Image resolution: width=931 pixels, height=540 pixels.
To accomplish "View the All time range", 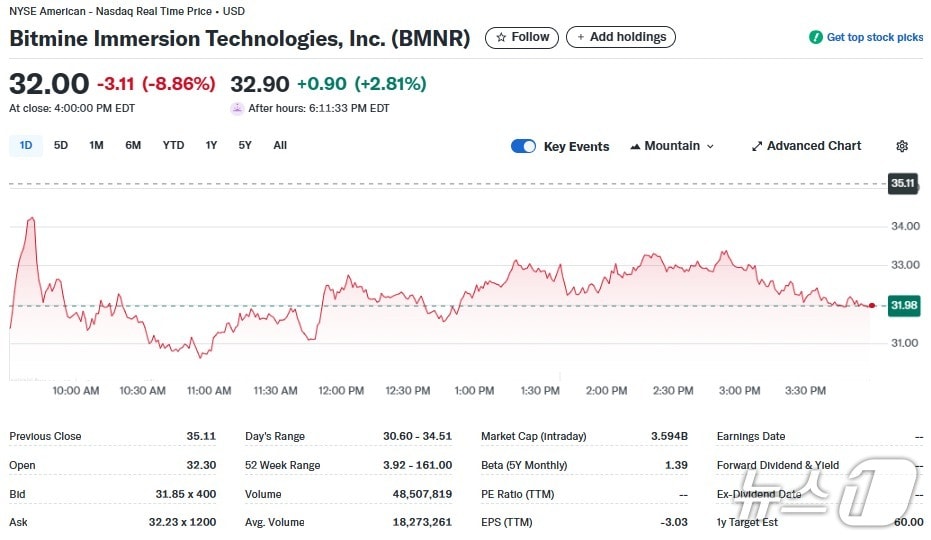I will pos(280,145).
